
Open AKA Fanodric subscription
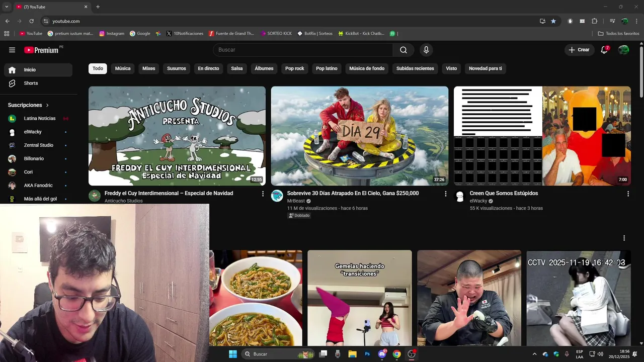[x=38, y=186]
